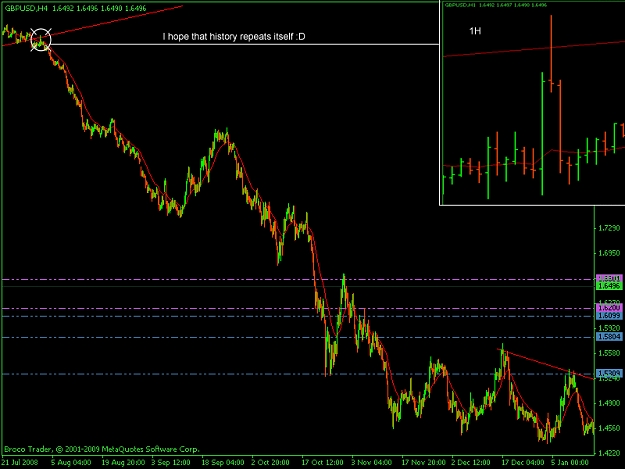The image size is (625, 469).
Task: Click the '19 Aug 20:00' date label
Action: click(123, 463)
